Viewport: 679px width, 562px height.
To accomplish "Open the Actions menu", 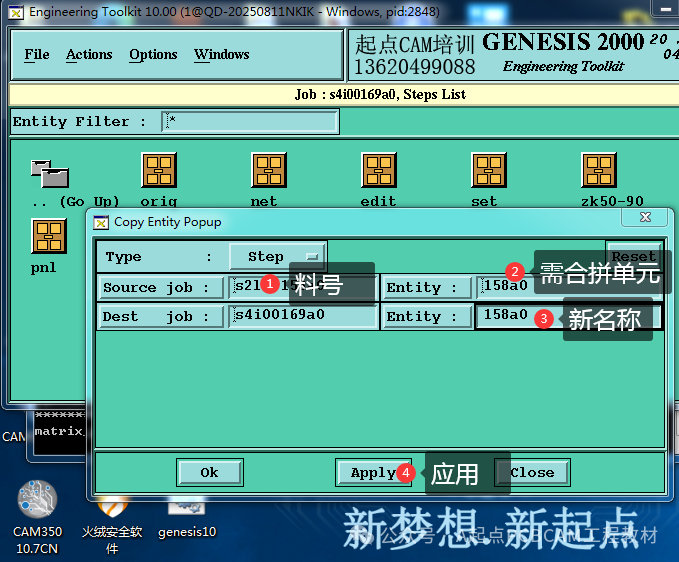I will (89, 55).
